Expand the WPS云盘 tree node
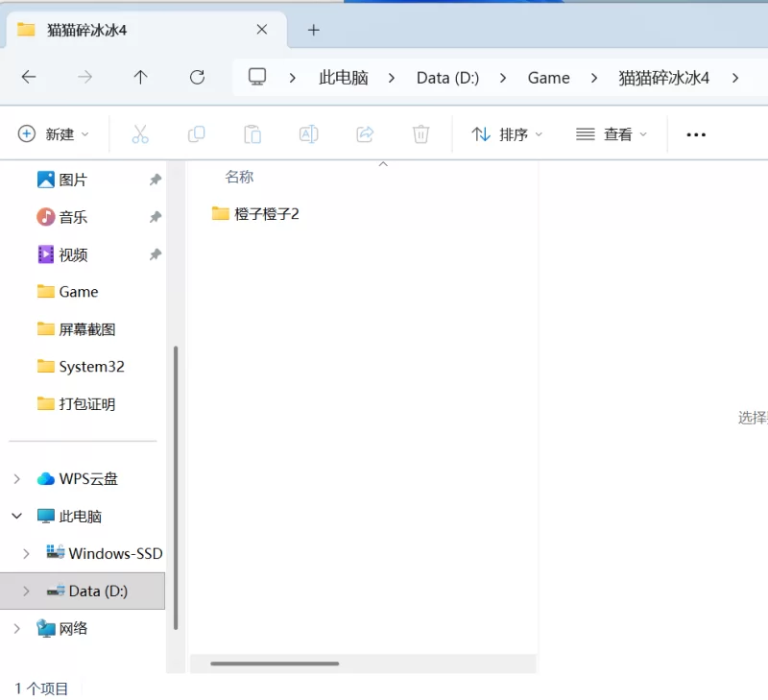768x700 pixels. click(x=16, y=478)
